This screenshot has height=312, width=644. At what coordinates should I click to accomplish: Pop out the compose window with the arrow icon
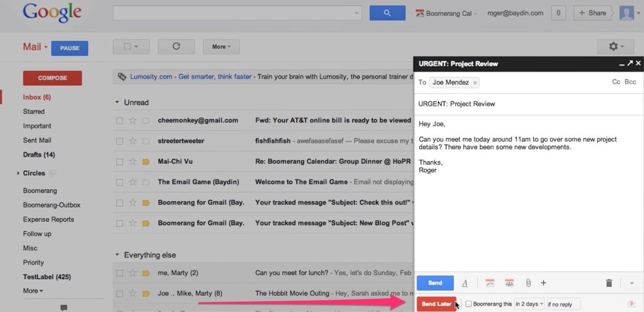point(630,63)
